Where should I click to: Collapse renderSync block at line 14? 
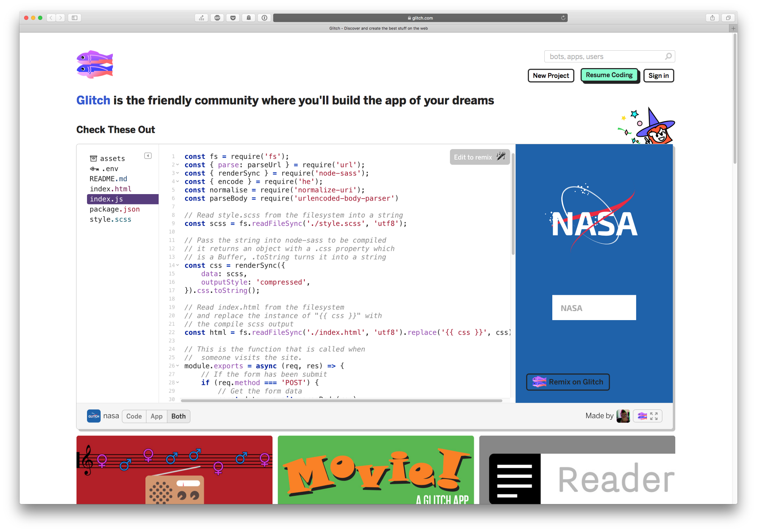pyautogui.click(x=178, y=265)
